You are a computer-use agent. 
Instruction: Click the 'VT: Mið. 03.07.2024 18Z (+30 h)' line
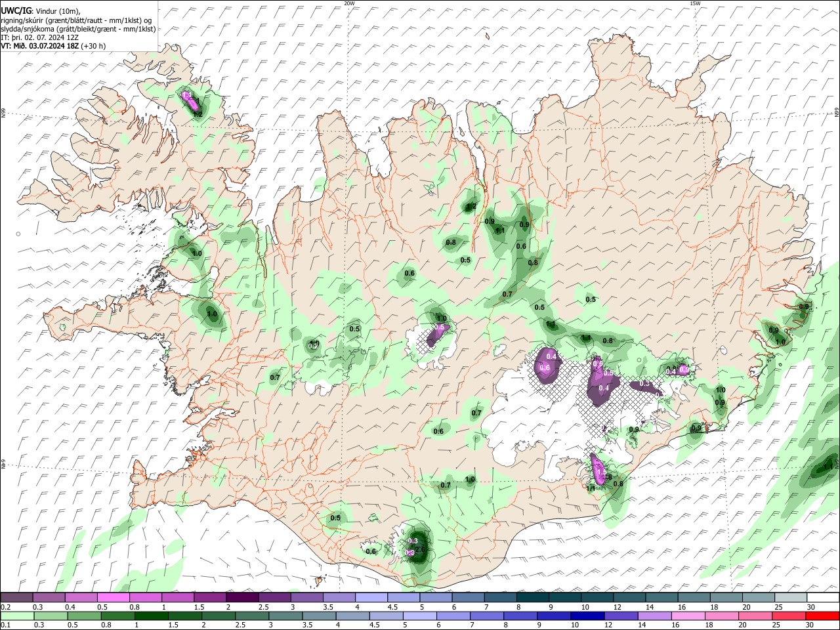(x=53, y=46)
